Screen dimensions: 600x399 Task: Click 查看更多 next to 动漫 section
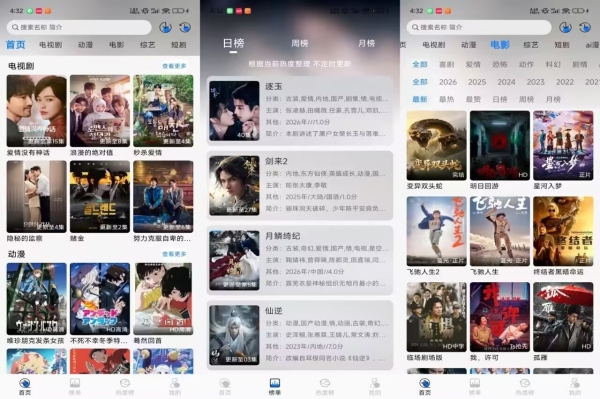click(x=174, y=254)
